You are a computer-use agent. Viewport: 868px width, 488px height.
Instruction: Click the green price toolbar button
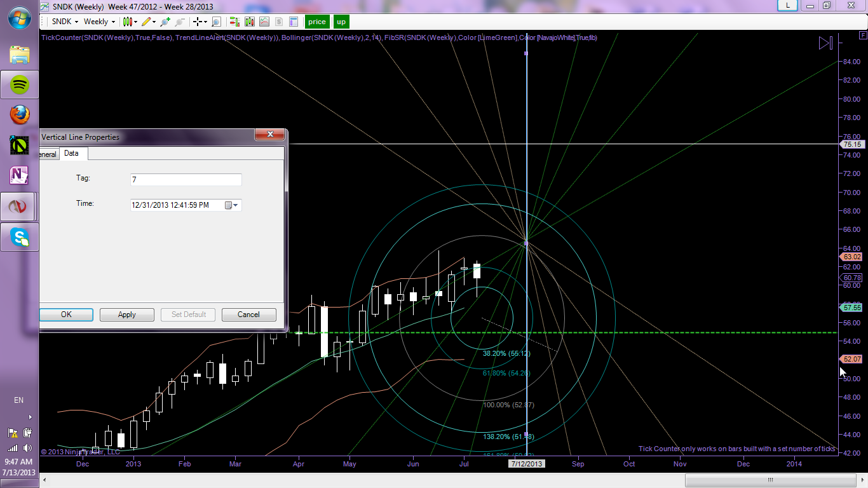[316, 22]
